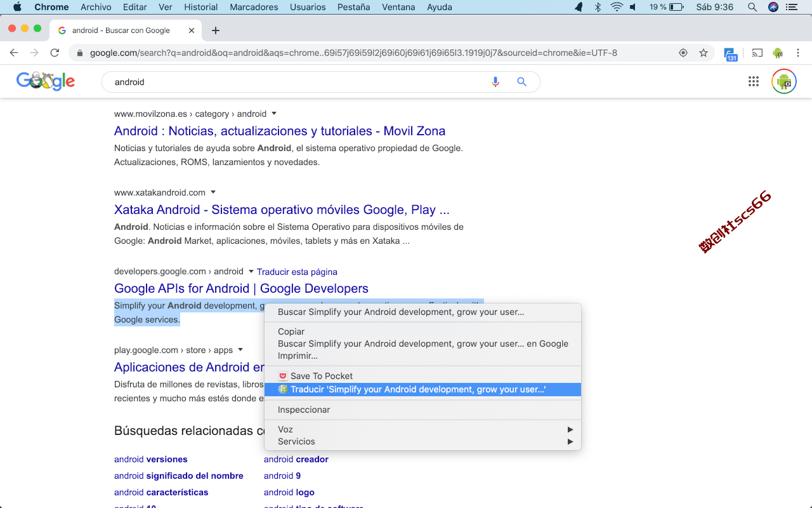Open the Wi-Fi status menu
812x508 pixels.
[617, 7]
